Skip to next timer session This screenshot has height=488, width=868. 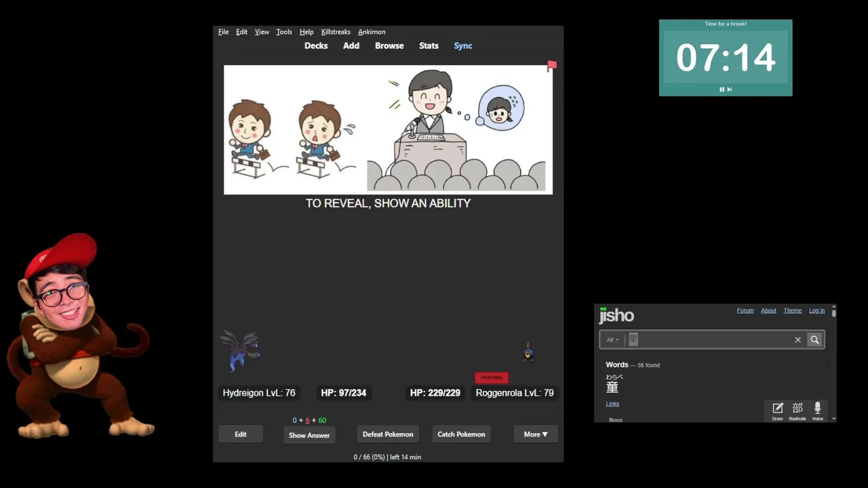point(730,89)
